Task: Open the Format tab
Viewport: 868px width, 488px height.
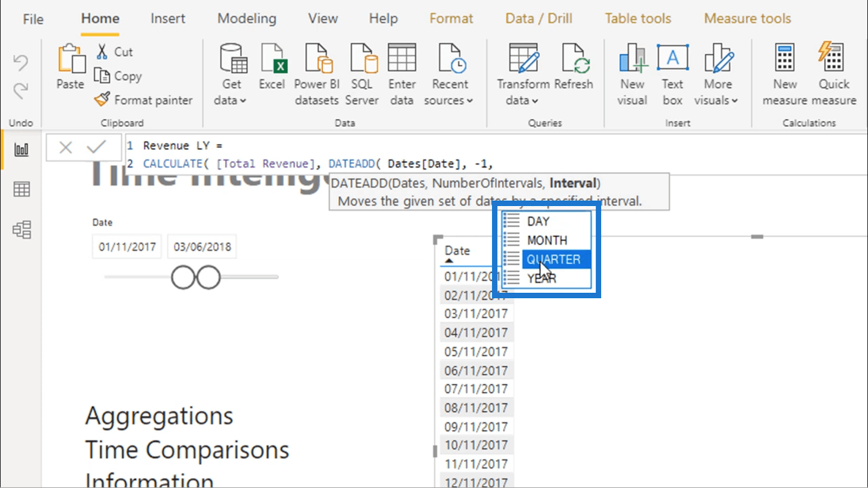Action: [x=451, y=18]
